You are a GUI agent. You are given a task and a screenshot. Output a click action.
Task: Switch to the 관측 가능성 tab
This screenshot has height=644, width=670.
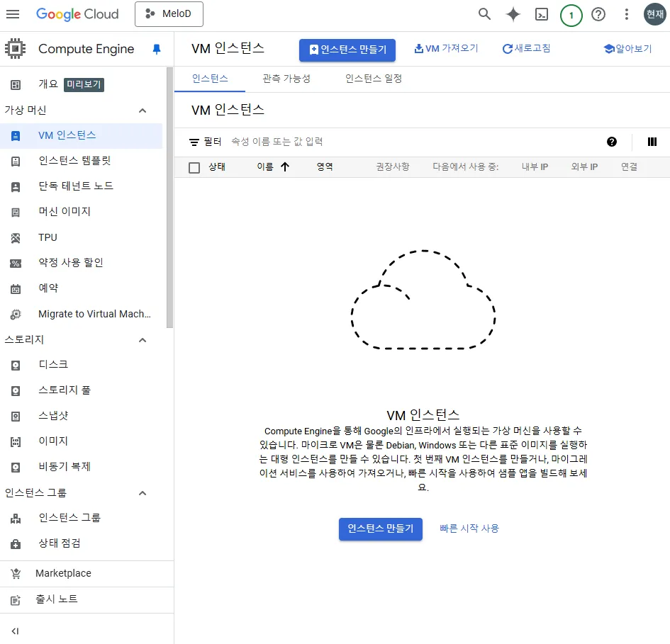tap(286, 79)
